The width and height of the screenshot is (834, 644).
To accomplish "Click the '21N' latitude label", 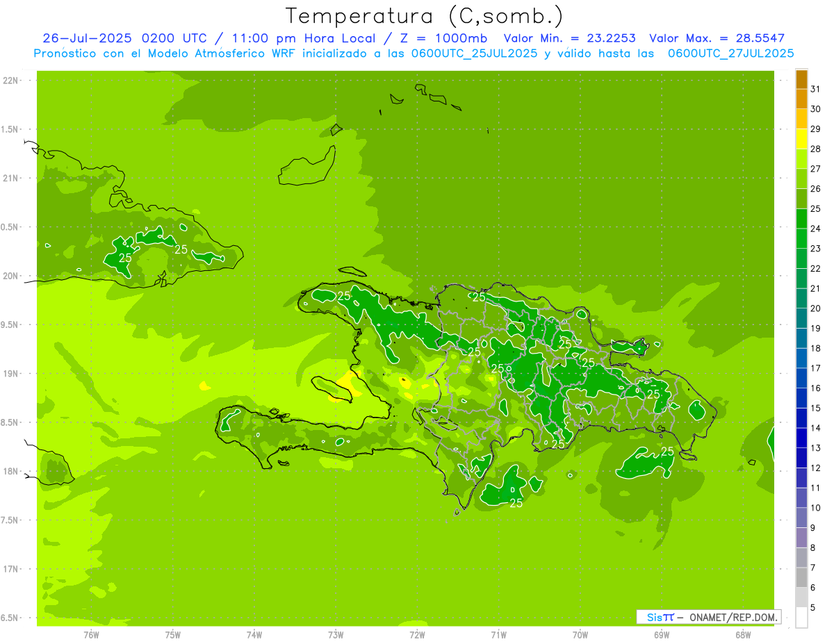I will coord(10,178).
